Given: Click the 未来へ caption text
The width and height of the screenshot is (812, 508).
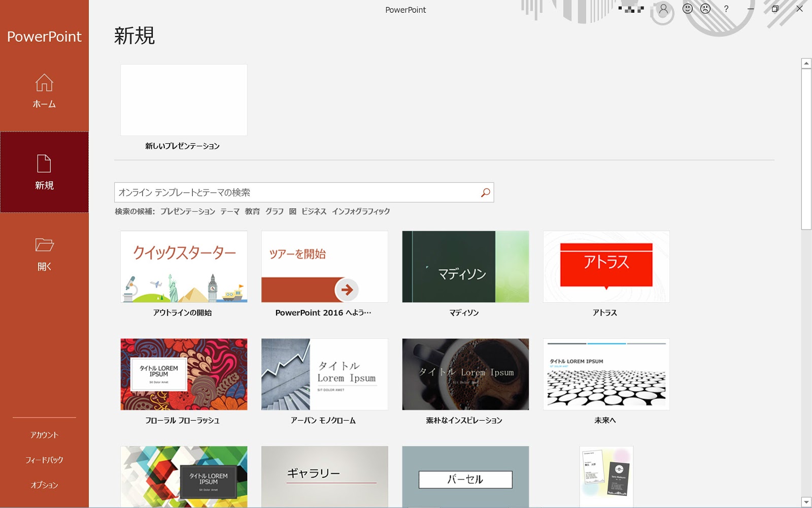Looking at the screenshot, I should [605, 421].
